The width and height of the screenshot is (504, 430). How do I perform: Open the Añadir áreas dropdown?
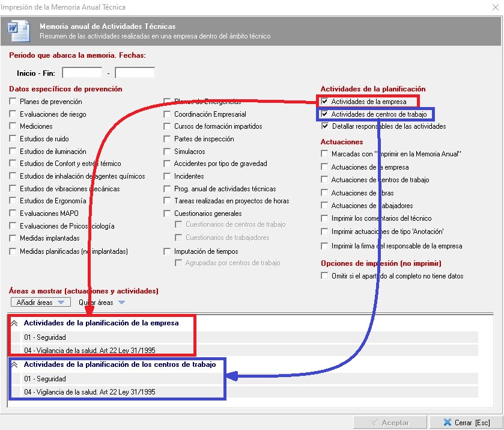(x=40, y=303)
